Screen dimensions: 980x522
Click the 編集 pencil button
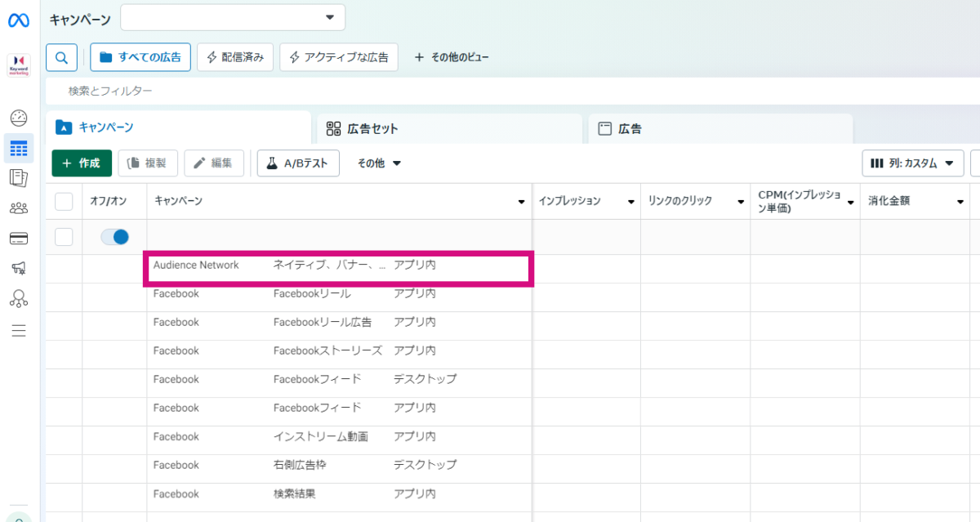coord(214,163)
